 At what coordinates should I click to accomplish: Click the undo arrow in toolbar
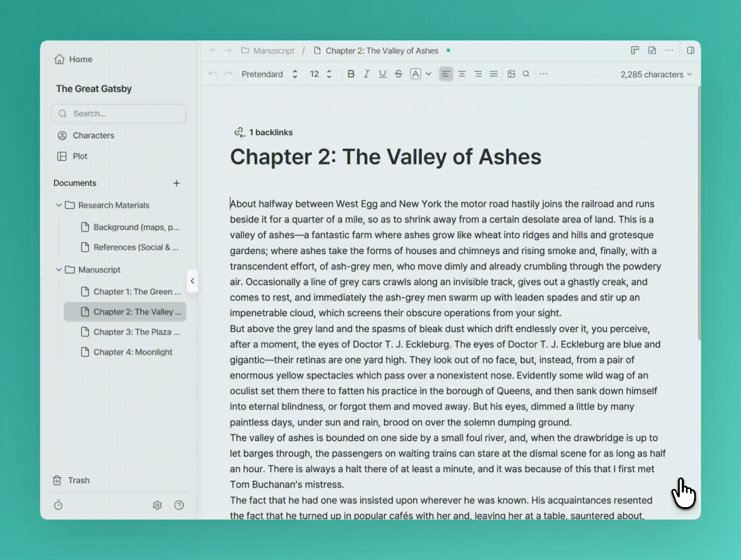[x=212, y=74]
